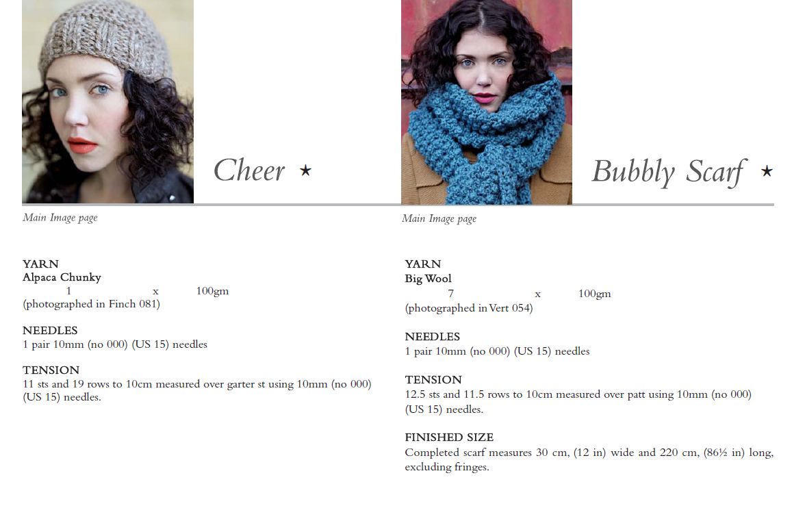Select the Alpaca Chunky yarn name
This screenshot has width=792, height=532.
pos(62,277)
